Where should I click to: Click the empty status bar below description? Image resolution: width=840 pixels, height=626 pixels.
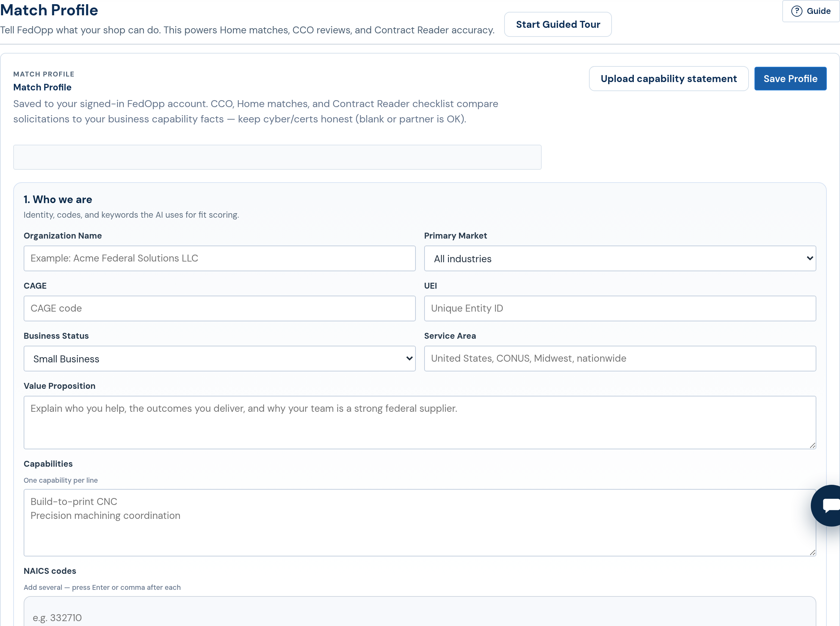[x=277, y=157]
